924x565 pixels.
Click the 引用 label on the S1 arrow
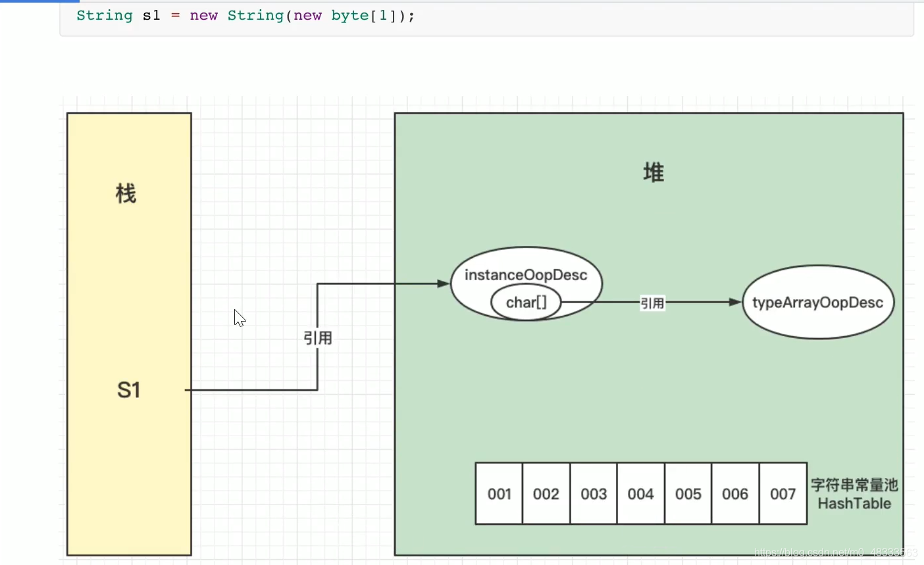[318, 338]
